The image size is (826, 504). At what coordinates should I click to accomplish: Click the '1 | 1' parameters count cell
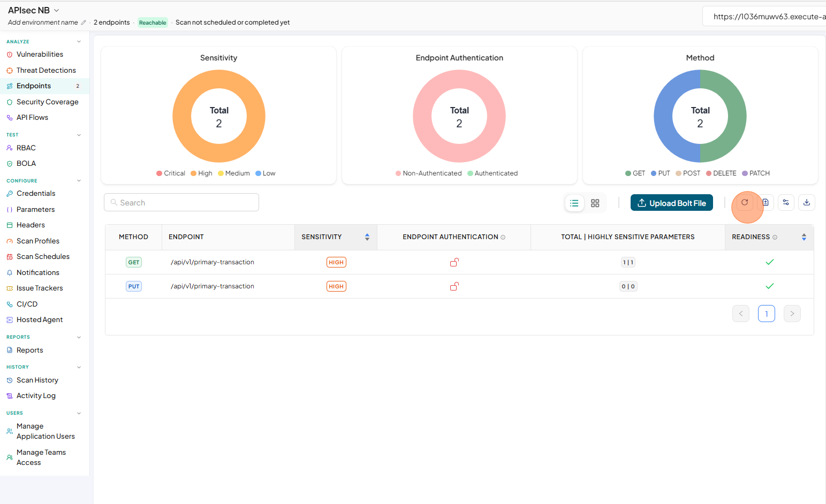(x=628, y=262)
